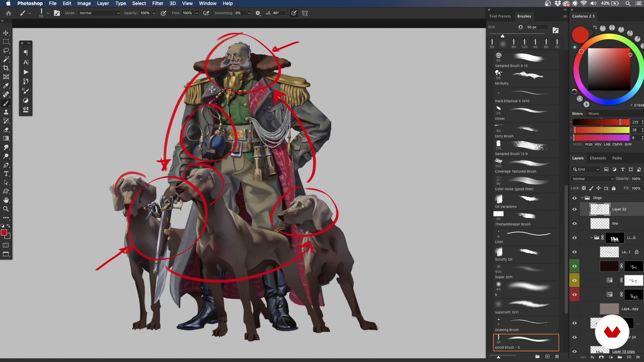The width and height of the screenshot is (644, 362).
Task: Toggle visibility of the green-labeled layer
Action: point(575,266)
